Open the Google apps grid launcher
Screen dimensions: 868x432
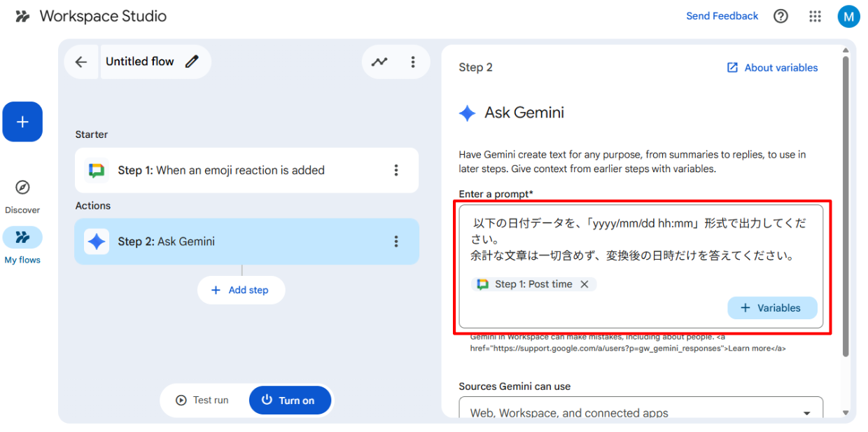click(x=815, y=16)
